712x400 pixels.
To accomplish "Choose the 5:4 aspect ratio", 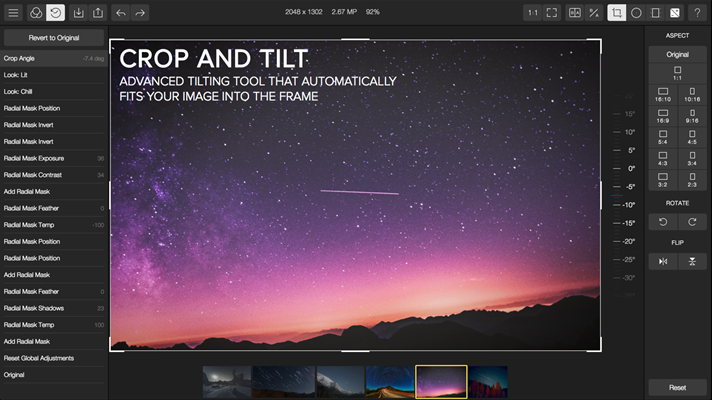I will [x=663, y=137].
